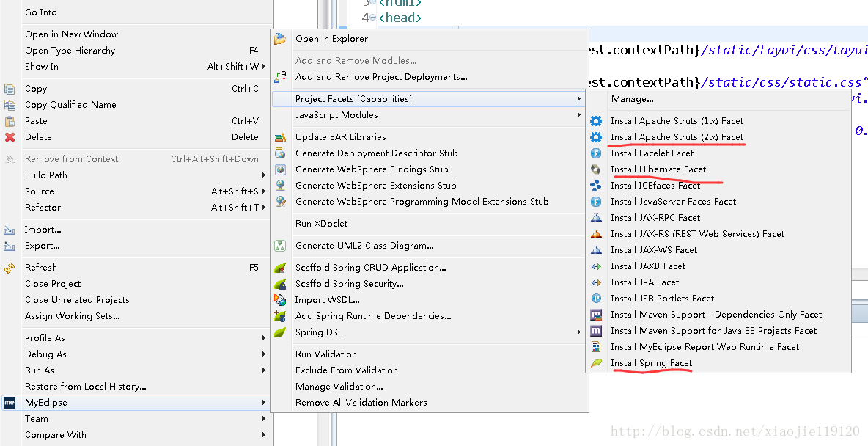
Task: Select Install JAX-WS Facet
Action: 654,250
